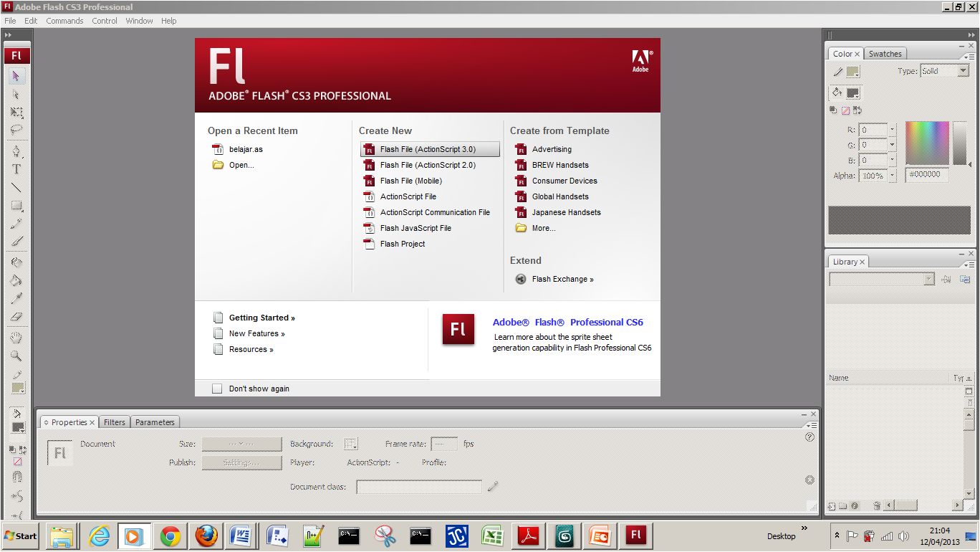Screen dimensions: 980x552
Task: Click the stroke color swatch in Color panel
Action: click(x=852, y=72)
